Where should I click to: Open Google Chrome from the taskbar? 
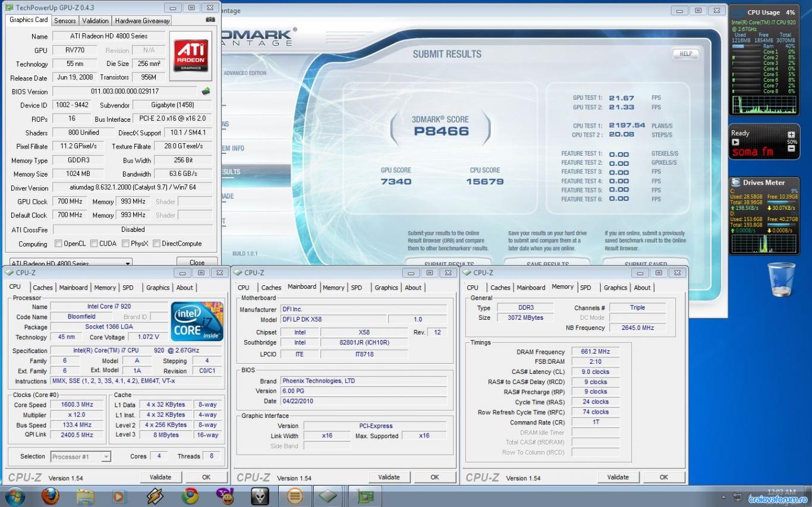tap(190, 496)
